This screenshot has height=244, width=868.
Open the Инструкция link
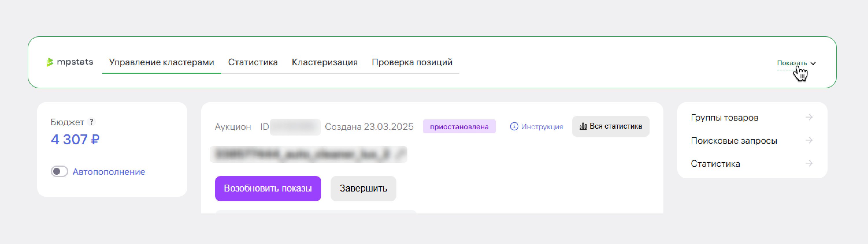(541, 127)
